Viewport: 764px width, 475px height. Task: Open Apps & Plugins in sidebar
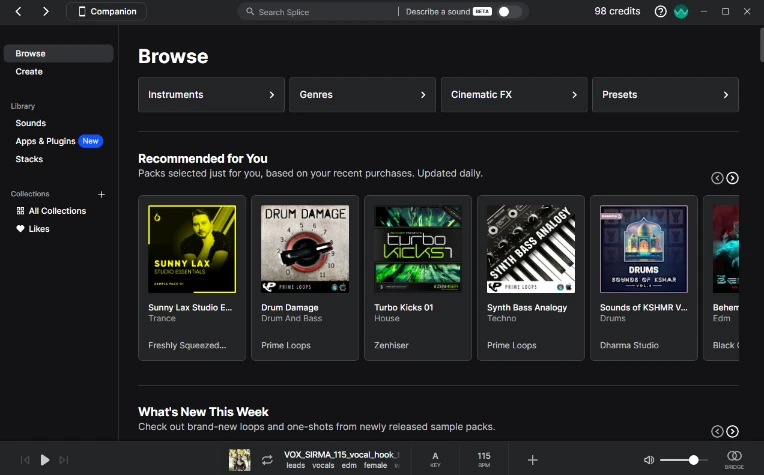(46, 141)
